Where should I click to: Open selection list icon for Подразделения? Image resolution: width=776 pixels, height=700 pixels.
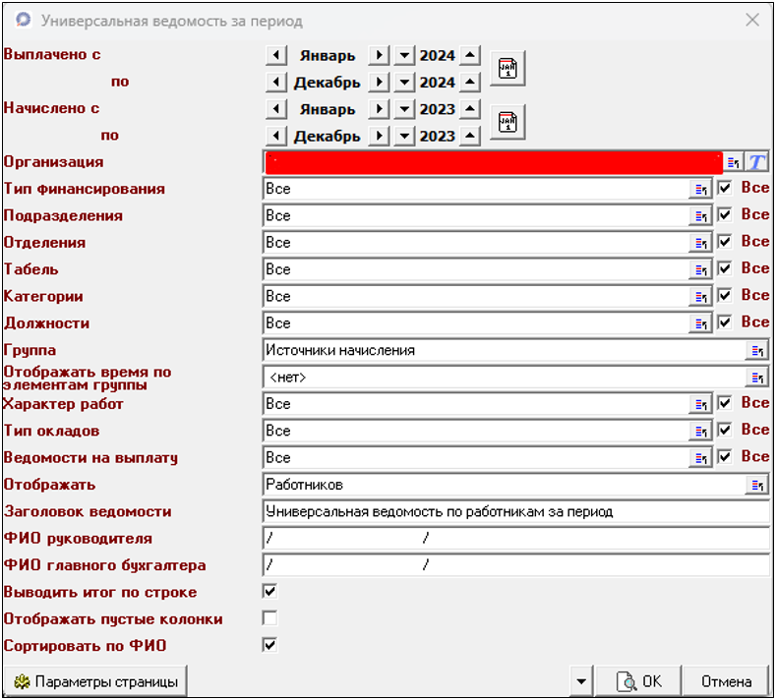point(701,215)
